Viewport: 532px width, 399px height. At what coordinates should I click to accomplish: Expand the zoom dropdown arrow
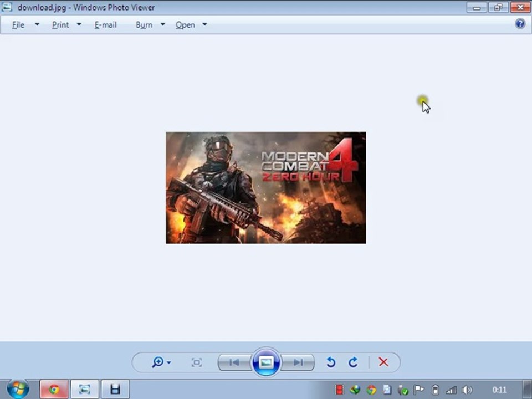coord(169,362)
